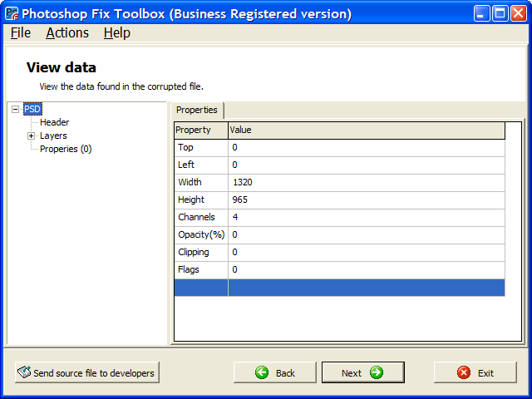532x399 pixels.
Task: Click Send source file to developers button
Action: point(87,372)
